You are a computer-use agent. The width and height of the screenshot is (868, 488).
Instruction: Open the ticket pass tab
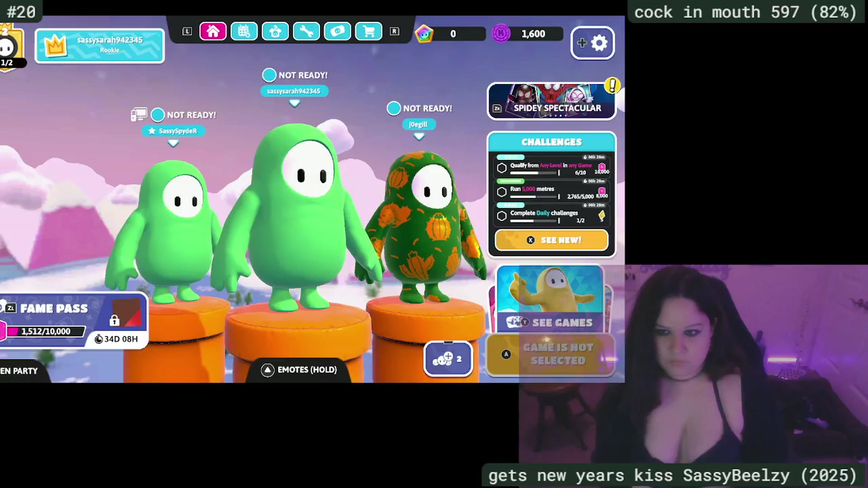(x=337, y=31)
